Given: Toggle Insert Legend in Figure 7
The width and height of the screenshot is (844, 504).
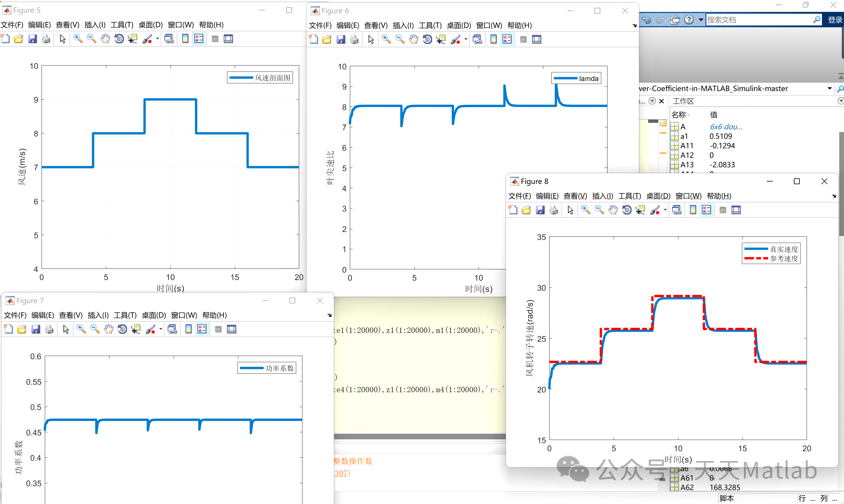Looking at the screenshot, I should coord(202,329).
